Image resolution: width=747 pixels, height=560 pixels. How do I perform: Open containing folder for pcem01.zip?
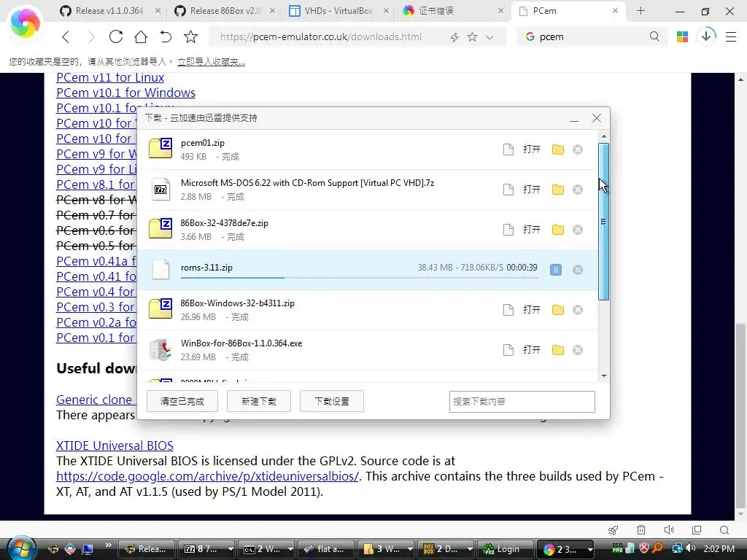(558, 149)
